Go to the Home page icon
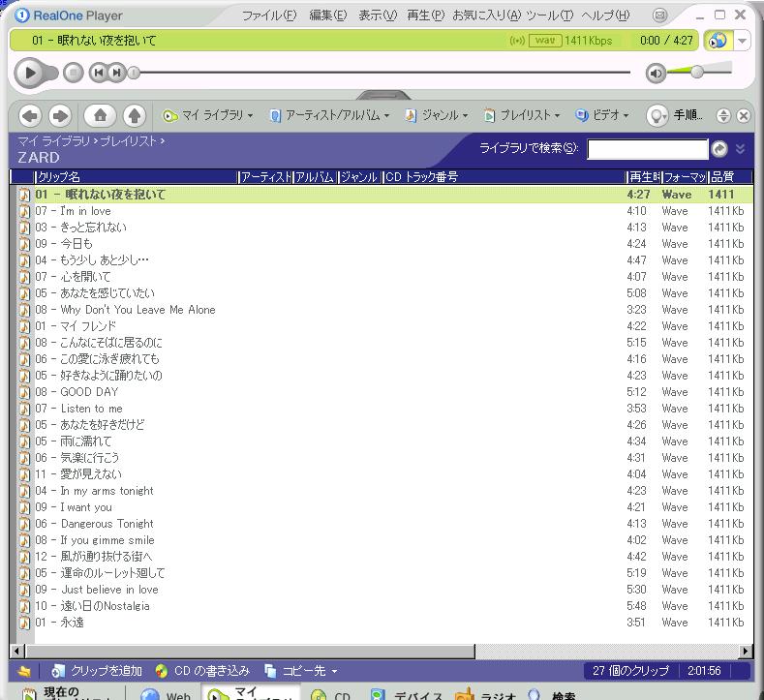The width and height of the screenshot is (764, 700). point(100,116)
